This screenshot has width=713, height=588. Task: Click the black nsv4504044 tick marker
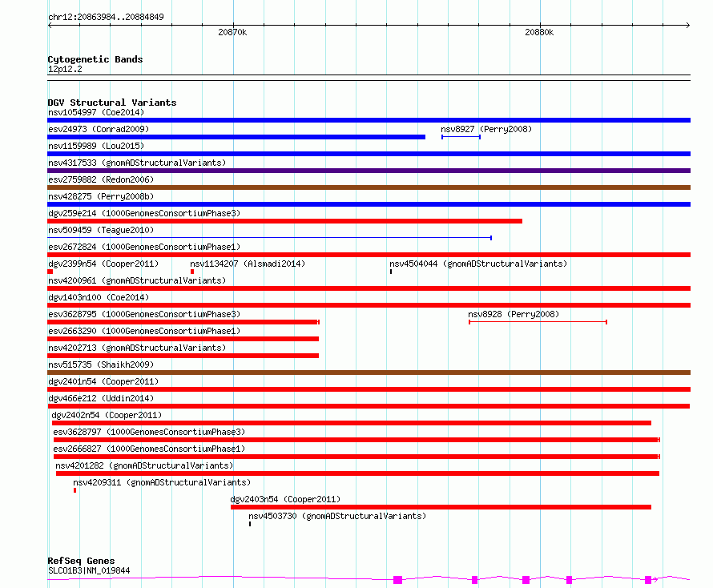[391, 272]
